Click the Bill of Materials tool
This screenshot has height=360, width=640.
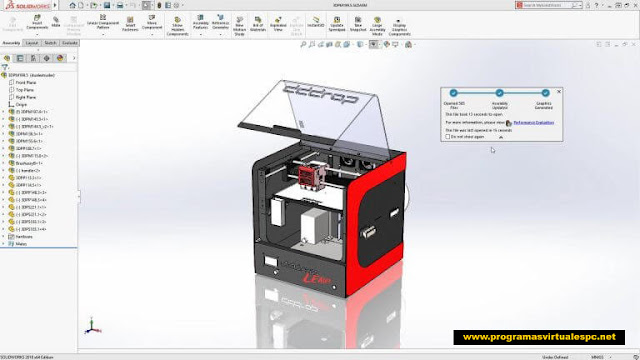(x=258, y=24)
